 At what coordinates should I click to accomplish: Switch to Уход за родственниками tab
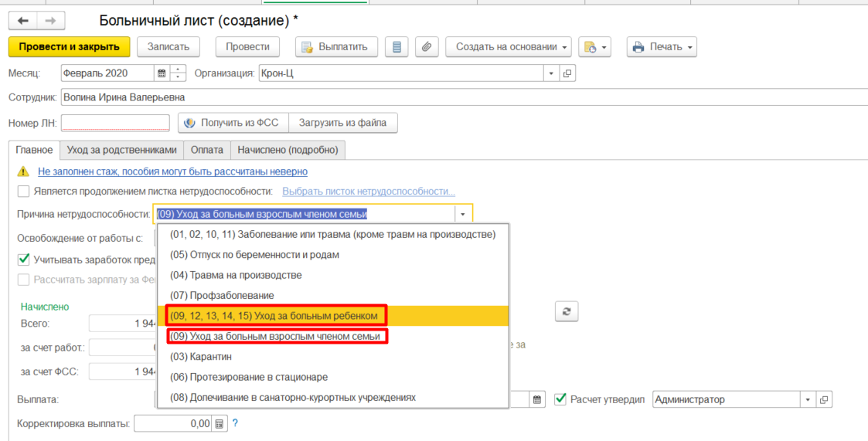click(x=122, y=149)
